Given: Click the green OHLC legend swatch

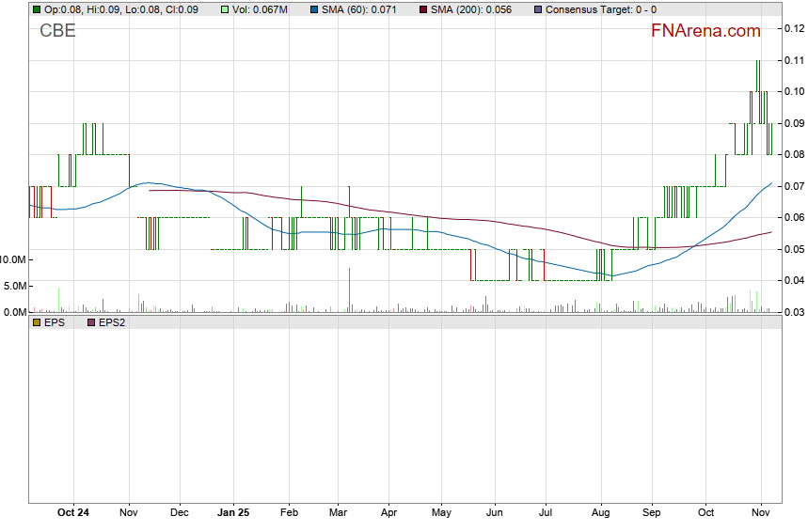Looking at the screenshot, I should click(37, 9).
